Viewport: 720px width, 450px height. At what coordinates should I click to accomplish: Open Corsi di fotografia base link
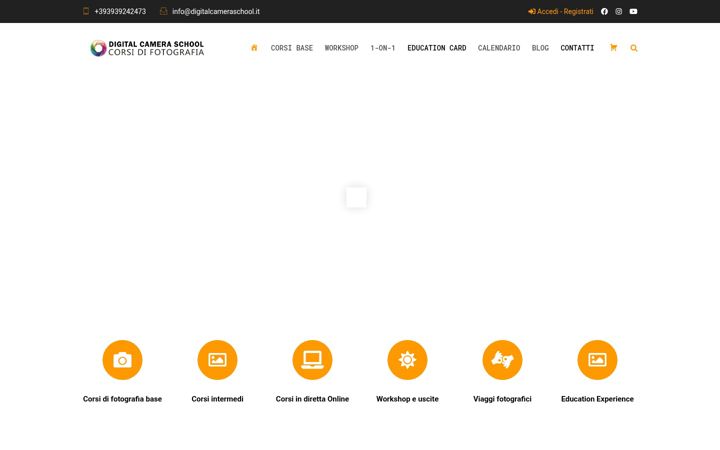point(122,399)
